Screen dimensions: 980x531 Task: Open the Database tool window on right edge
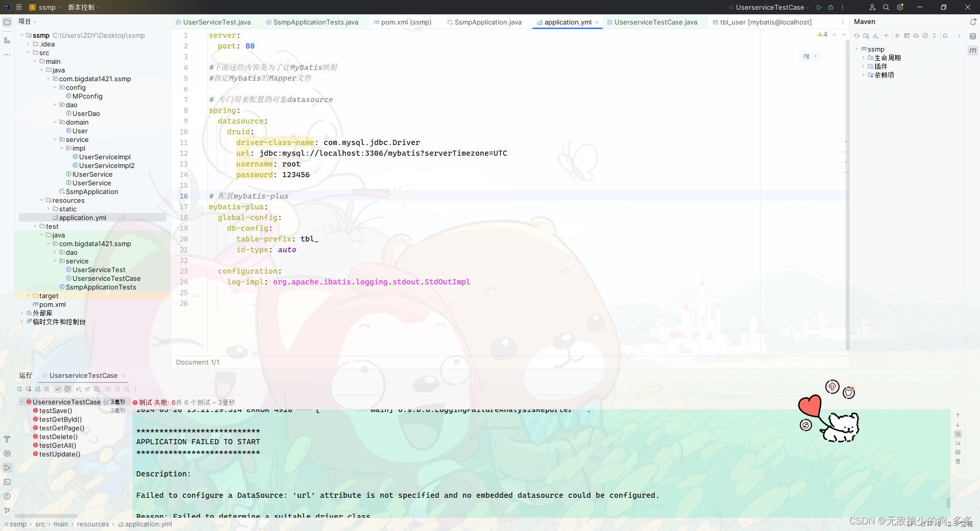click(973, 36)
